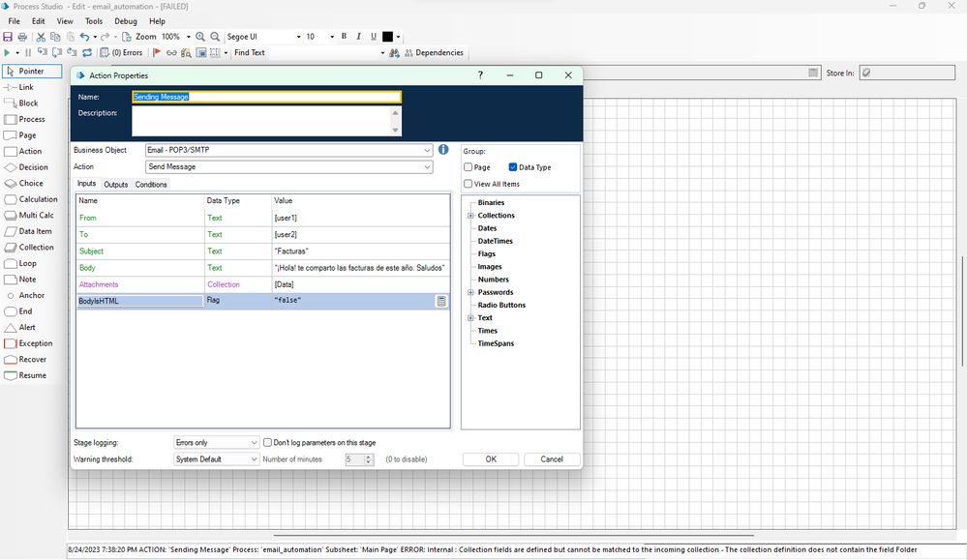
Task: Enable the Page group checkbox
Action: [468, 167]
